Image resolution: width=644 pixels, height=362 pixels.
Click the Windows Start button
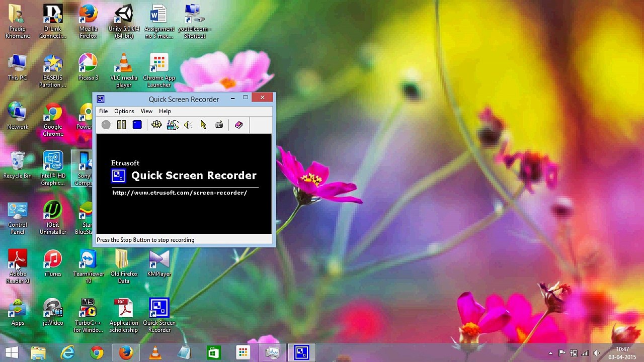12,353
